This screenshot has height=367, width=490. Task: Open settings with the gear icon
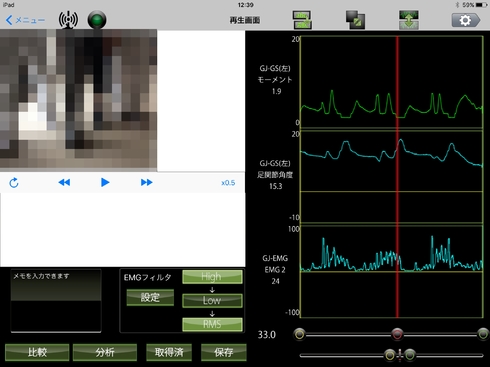coord(466,20)
